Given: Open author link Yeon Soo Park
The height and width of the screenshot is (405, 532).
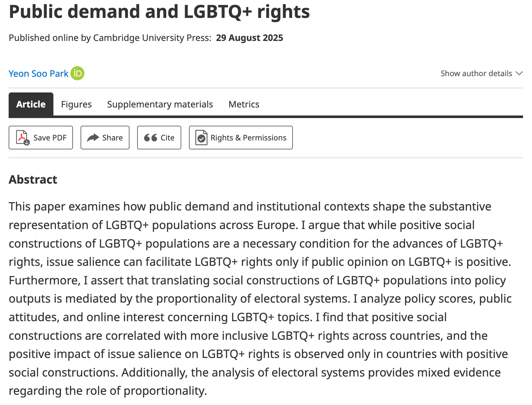Looking at the screenshot, I should pos(38,74).
